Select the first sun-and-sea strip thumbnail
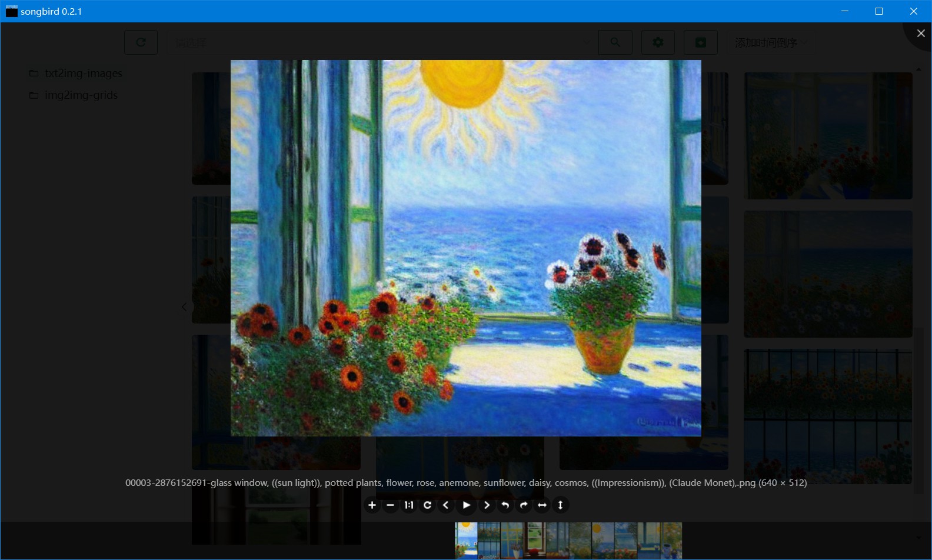 tap(466, 541)
